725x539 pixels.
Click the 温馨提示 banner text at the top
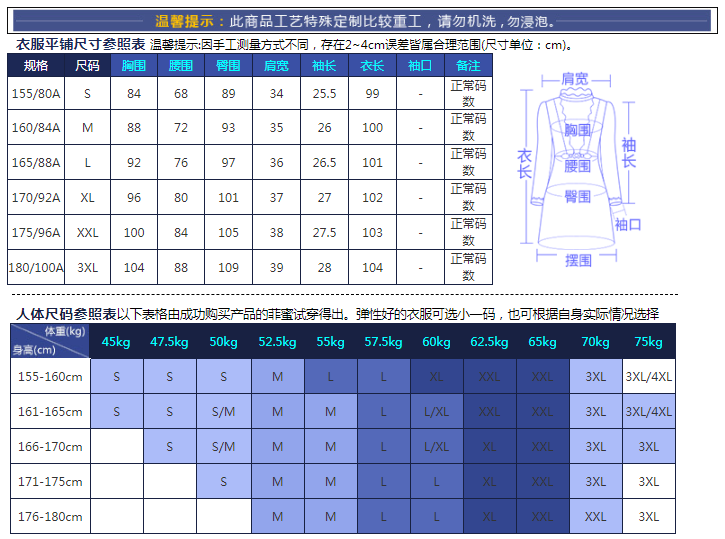tap(362, 21)
